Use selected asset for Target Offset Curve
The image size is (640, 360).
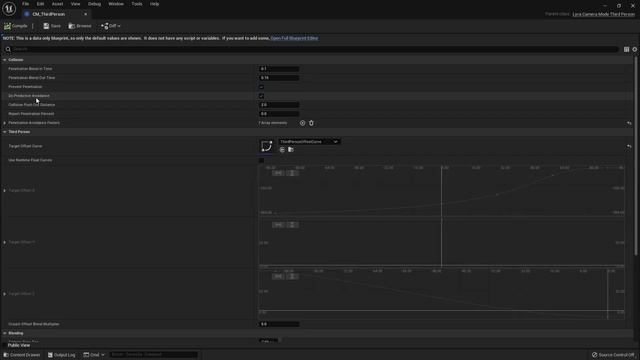282,150
